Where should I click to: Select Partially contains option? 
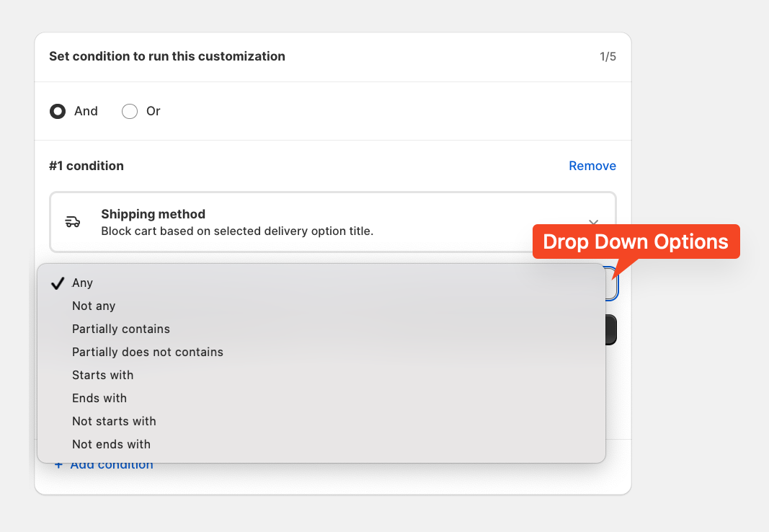click(x=121, y=329)
